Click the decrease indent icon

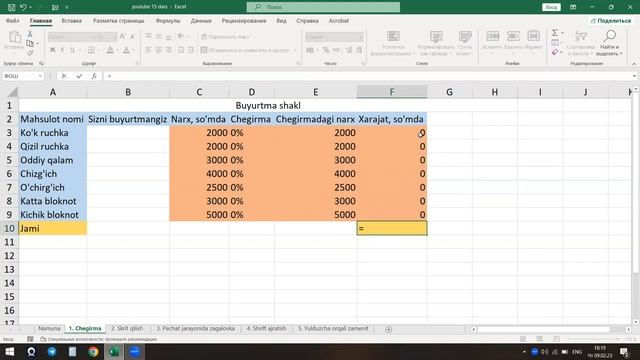point(181,50)
